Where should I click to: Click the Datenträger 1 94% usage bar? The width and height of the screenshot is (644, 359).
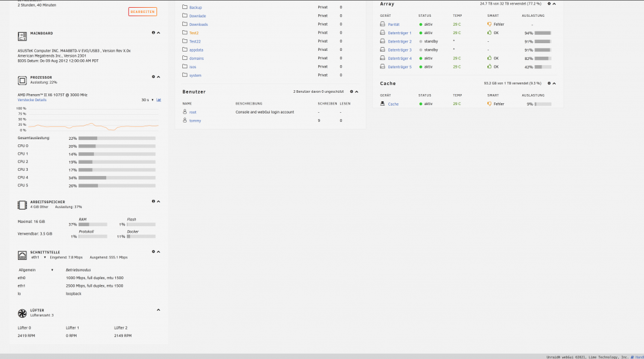543,33
